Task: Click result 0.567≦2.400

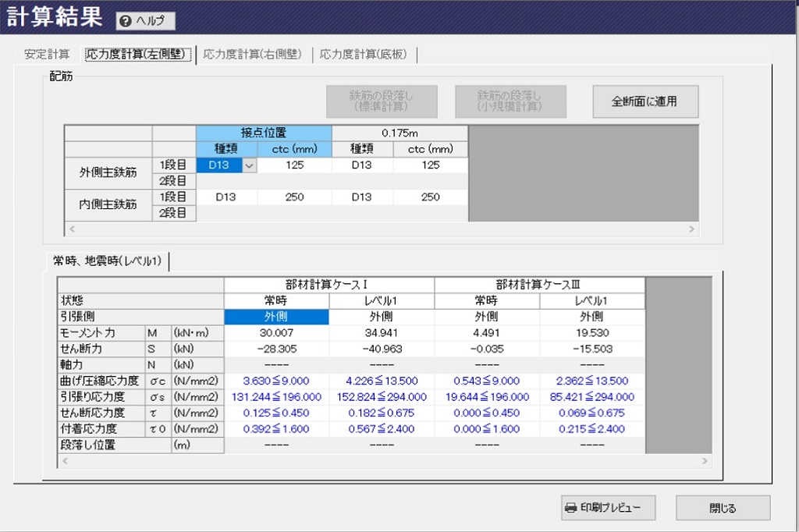Action: tap(382, 429)
